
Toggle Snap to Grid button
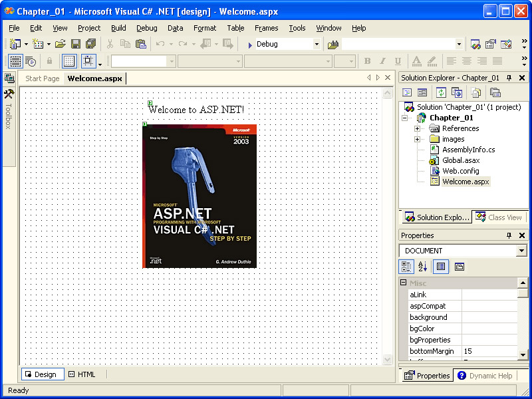coord(88,61)
